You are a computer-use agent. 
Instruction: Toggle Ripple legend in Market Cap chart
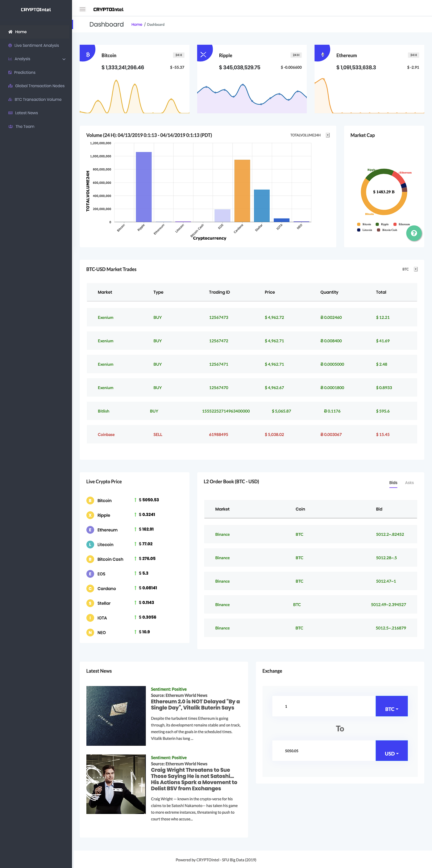[x=382, y=224]
